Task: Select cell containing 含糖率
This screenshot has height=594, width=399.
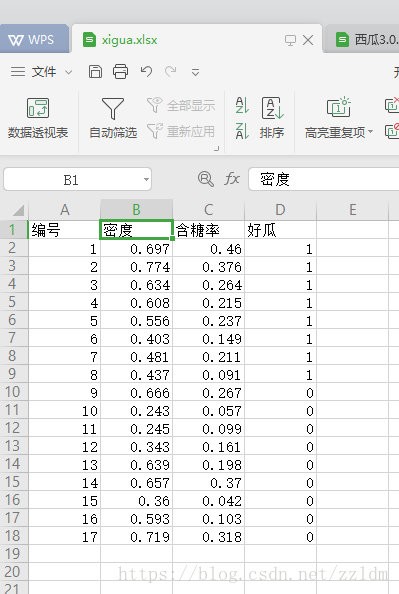Action: pyautogui.click(x=208, y=230)
